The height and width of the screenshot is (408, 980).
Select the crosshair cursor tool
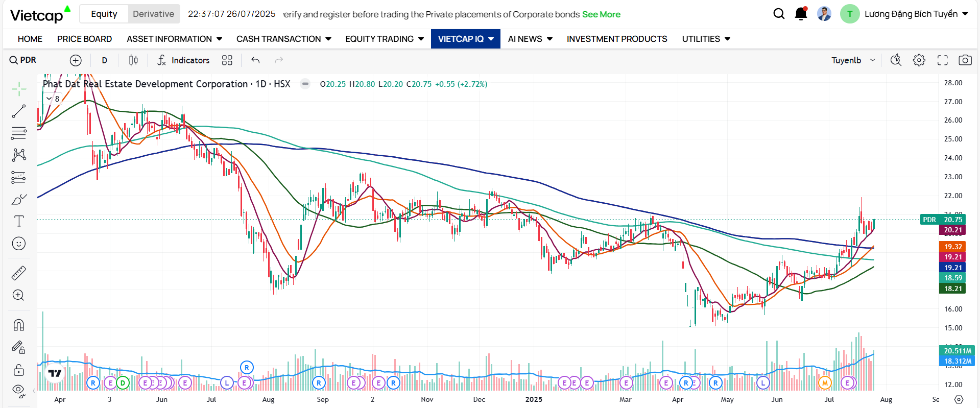pos(19,89)
